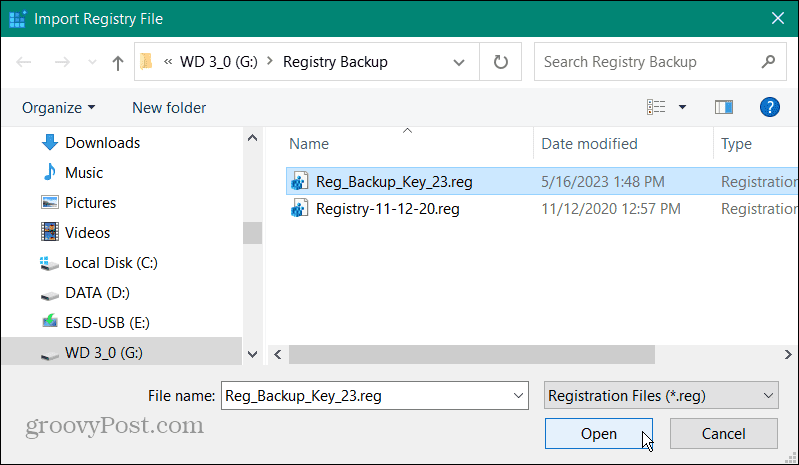Refresh the Registry Backup folder view
799x465 pixels.
[500, 62]
